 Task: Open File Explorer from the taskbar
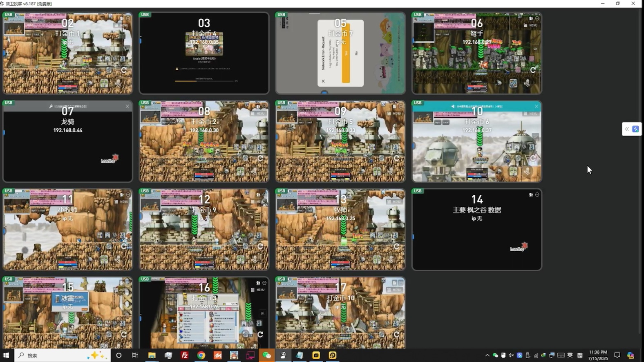coord(152,355)
